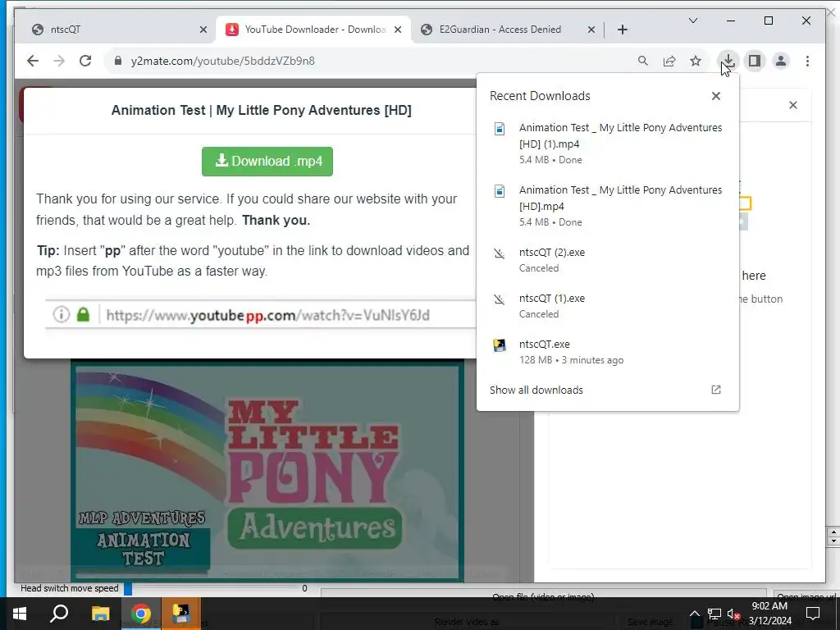Select canceled ntscQT (1).exe entry
The width and height of the screenshot is (840, 630).
(x=608, y=306)
